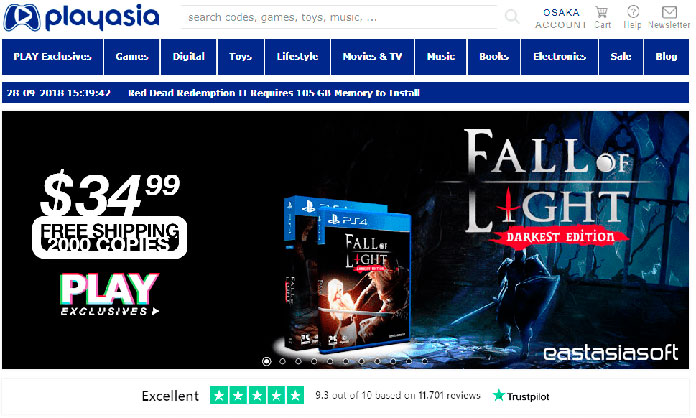
Task: Click the PLAY Exclusives banner logo
Action: click(109, 295)
